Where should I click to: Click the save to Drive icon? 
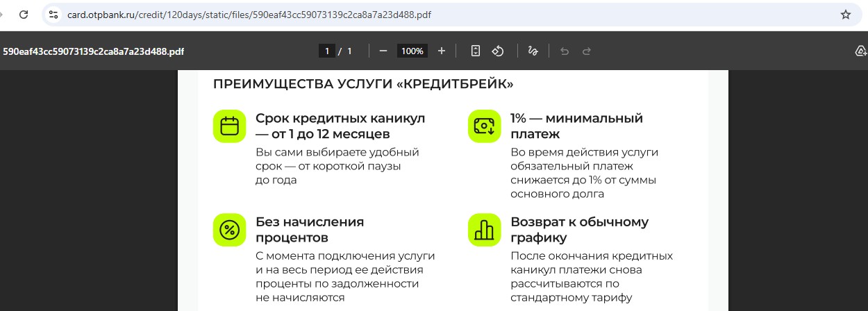(x=860, y=51)
